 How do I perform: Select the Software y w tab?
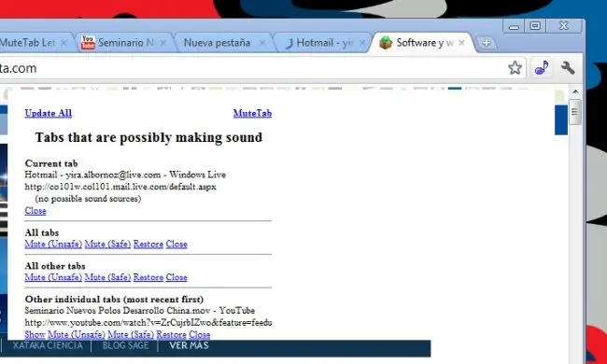click(423, 43)
